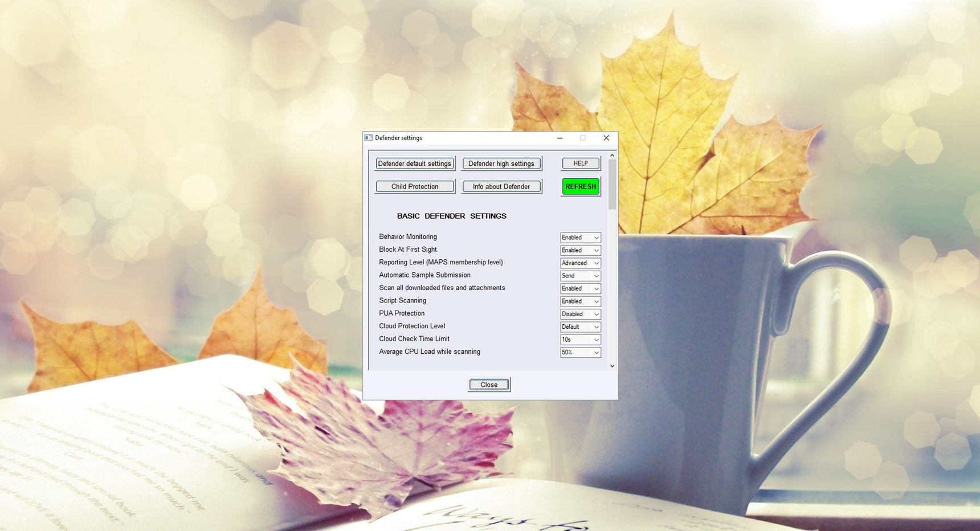Click the Cloud Protection Level label
Image resolution: width=980 pixels, height=531 pixels.
click(412, 326)
